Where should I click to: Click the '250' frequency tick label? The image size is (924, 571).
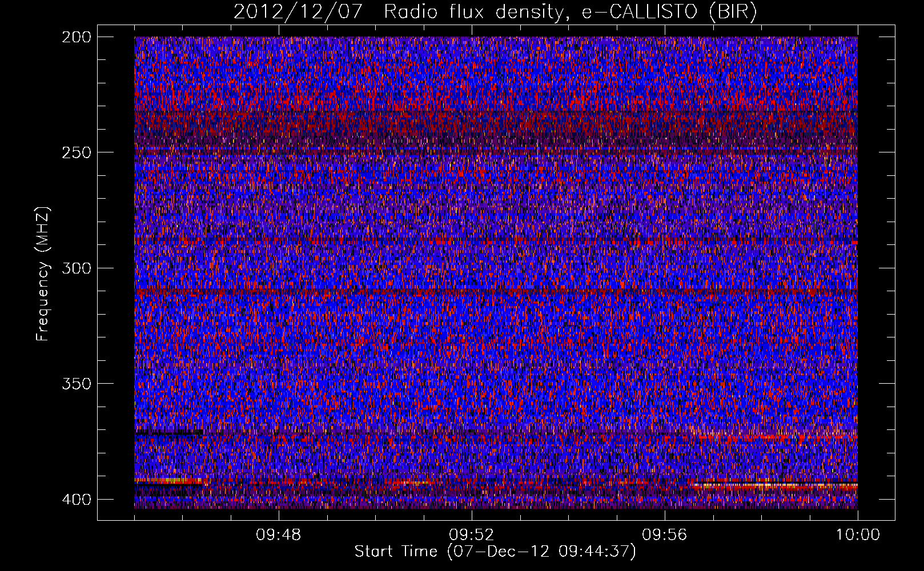(x=76, y=152)
